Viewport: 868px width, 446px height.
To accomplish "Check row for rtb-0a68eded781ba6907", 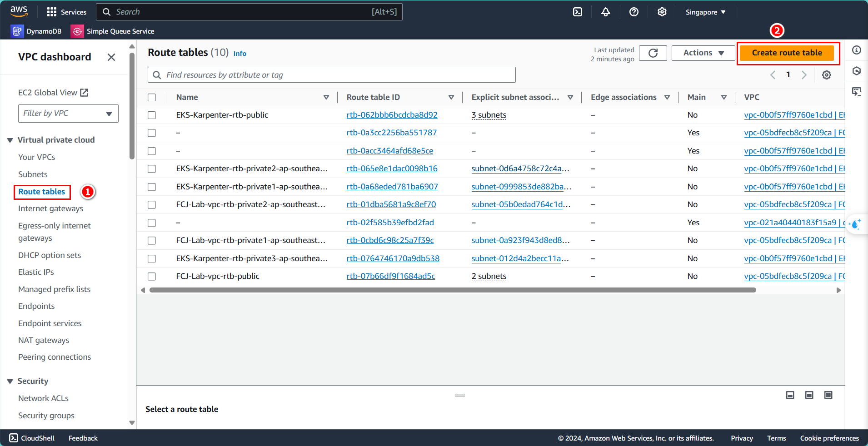I will pos(152,187).
